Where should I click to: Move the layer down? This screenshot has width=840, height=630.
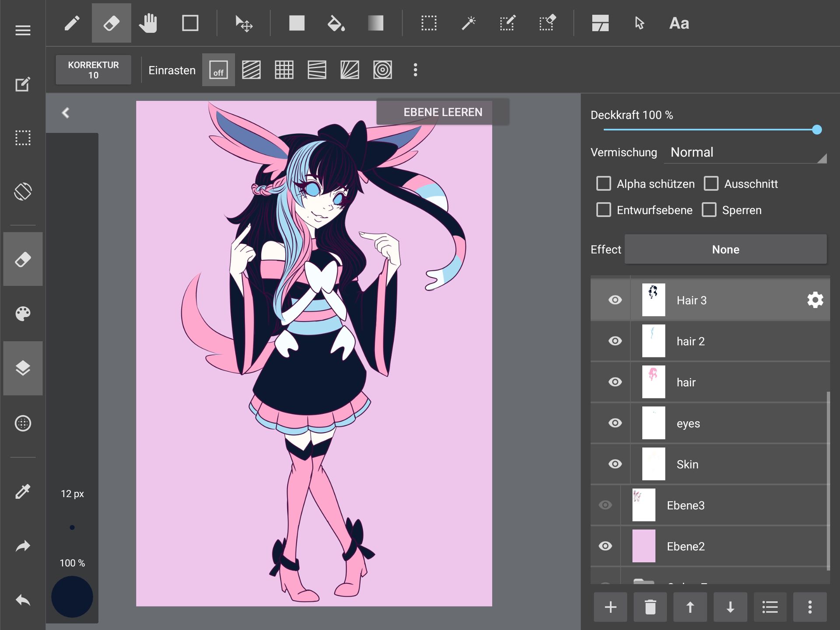click(730, 607)
